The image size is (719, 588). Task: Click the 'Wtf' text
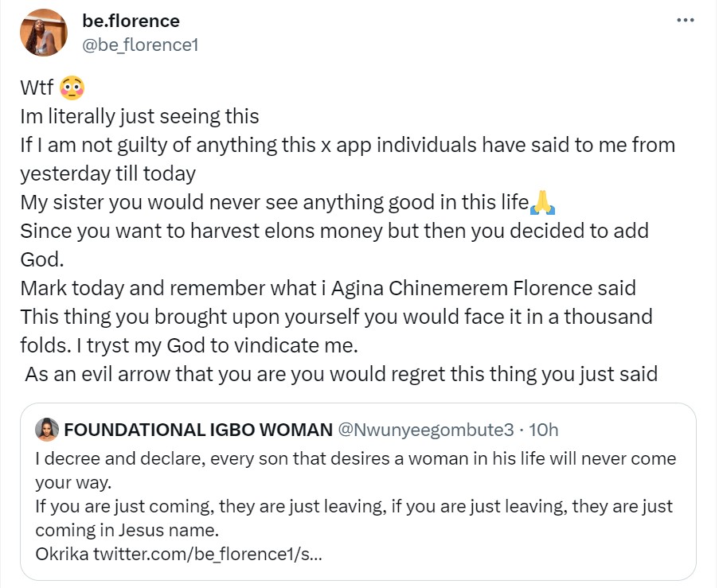[x=37, y=88]
